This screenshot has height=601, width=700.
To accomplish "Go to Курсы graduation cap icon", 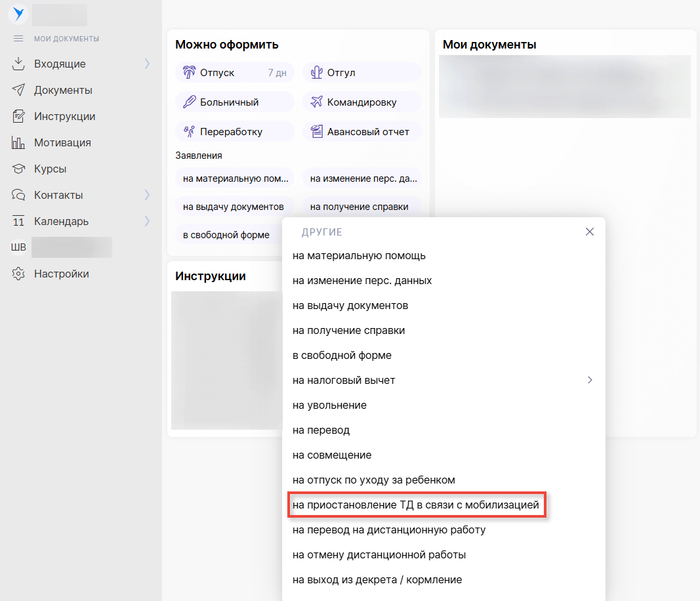I will click(x=18, y=169).
